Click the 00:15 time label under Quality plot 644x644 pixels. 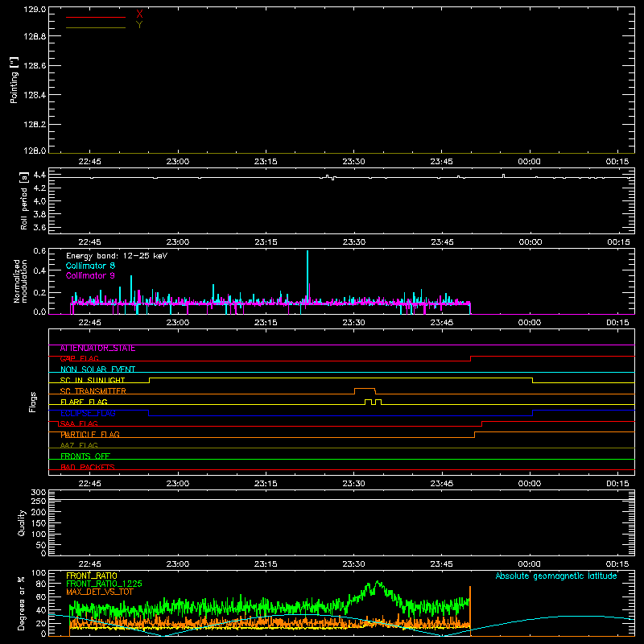pos(617,564)
